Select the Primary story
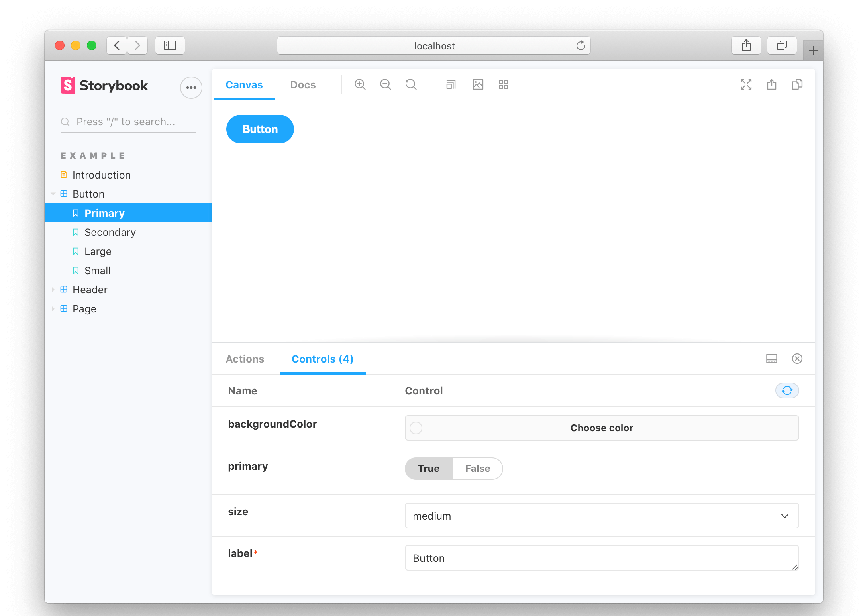The width and height of the screenshot is (859, 616). pos(128,213)
